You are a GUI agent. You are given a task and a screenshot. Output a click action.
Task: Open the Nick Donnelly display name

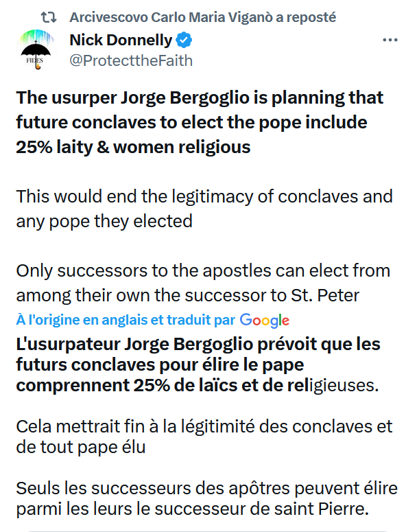point(121,40)
